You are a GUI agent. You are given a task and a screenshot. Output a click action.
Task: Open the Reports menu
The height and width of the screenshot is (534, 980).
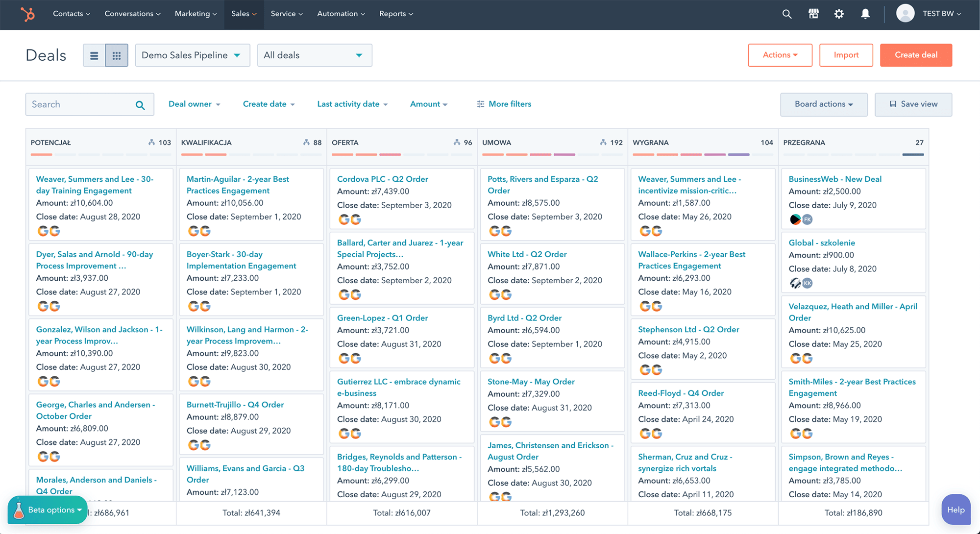pos(396,14)
